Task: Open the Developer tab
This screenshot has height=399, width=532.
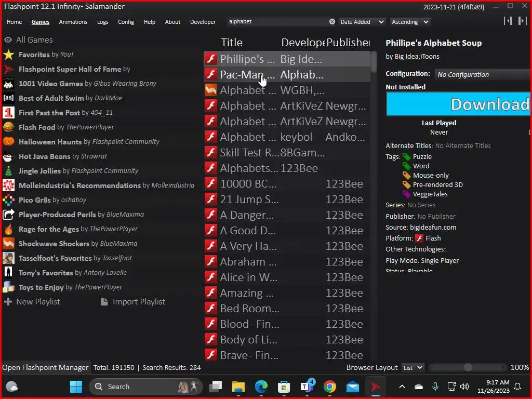Action: point(203,22)
